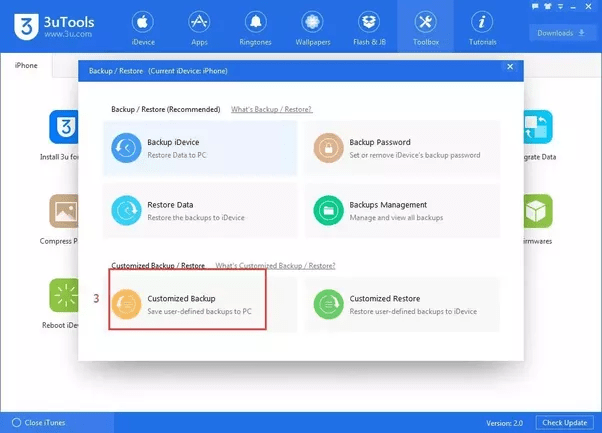
Task: Select Backups Management title text
Action: pos(388,205)
